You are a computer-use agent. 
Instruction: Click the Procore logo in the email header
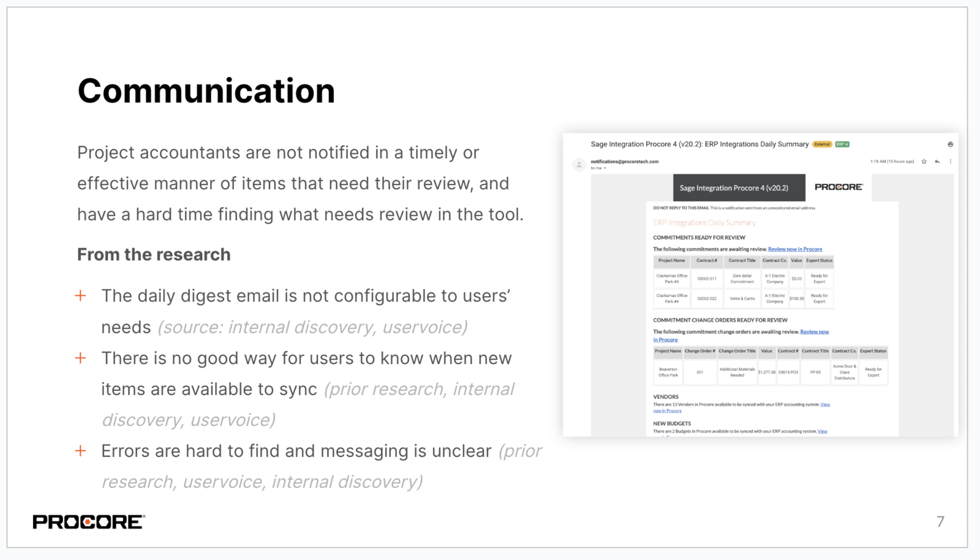point(839,187)
